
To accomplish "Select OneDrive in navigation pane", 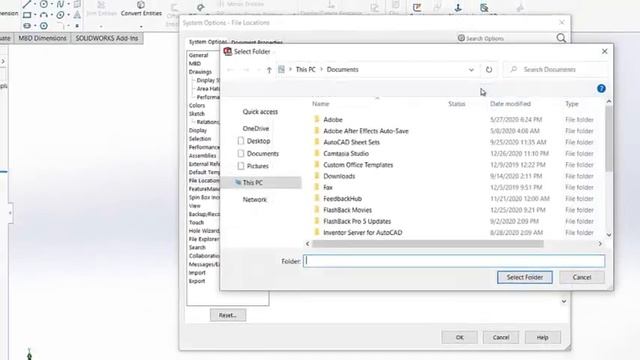I will [x=256, y=128].
